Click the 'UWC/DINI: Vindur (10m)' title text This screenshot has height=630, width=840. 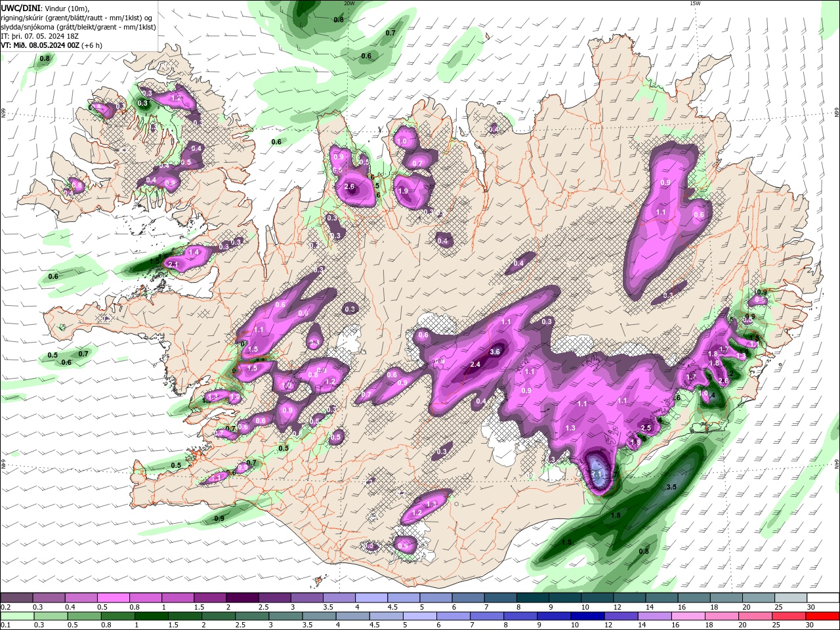click(45, 8)
